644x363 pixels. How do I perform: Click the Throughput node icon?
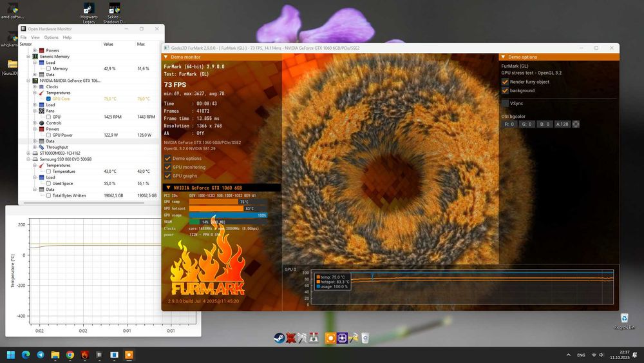point(41,147)
